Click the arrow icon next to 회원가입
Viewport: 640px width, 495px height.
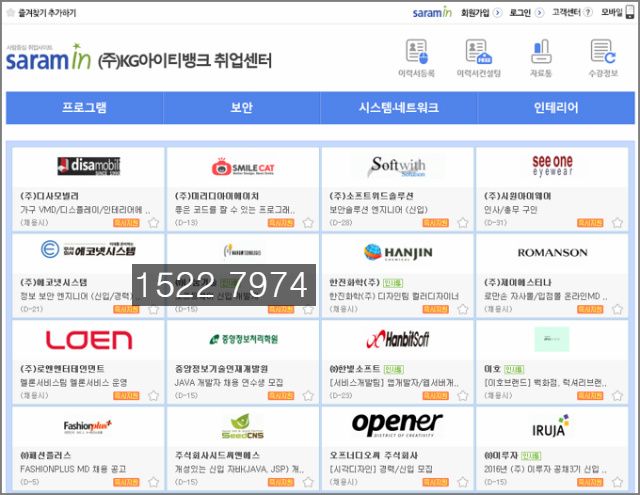[x=497, y=13]
